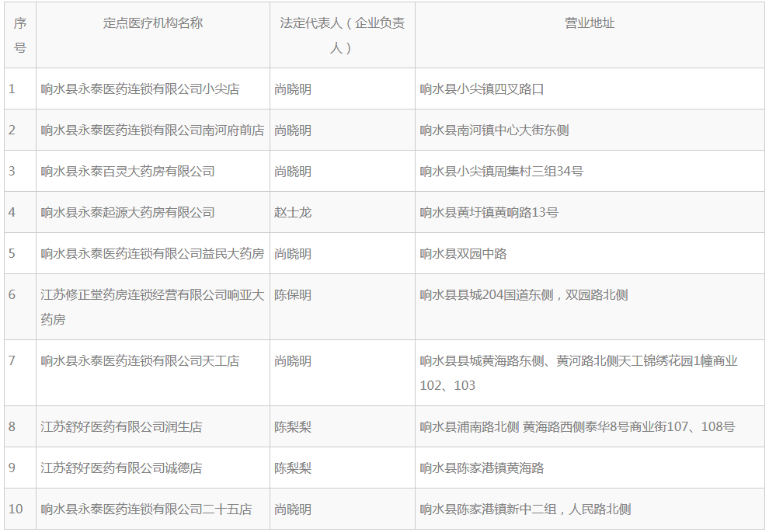Select 响水县永泰医药连锁有限公司小尖店 in row 1
The image size is (769, 532).
click(x=140, y=89)
